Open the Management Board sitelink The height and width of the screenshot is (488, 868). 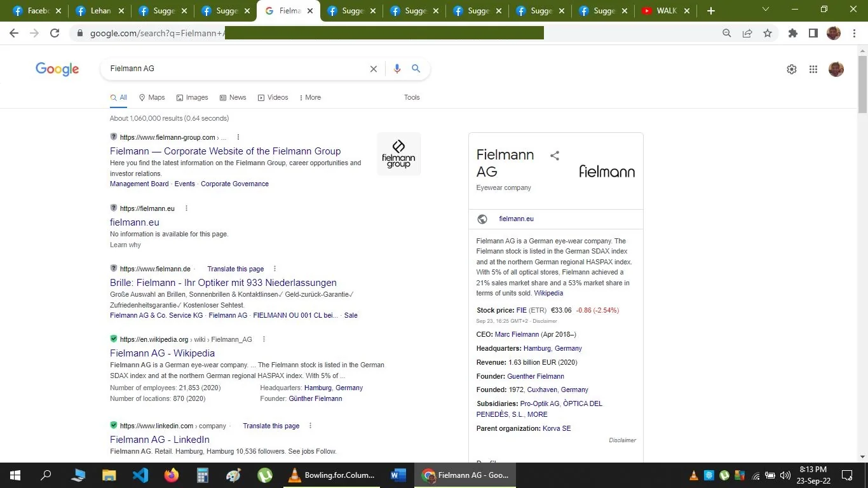pyautogui.click(x=139, y=184)
